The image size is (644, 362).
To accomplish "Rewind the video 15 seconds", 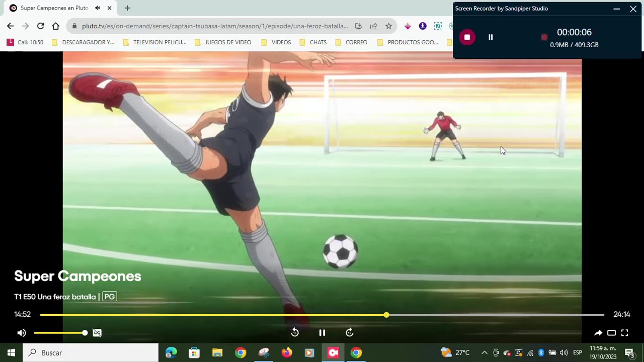I will pos(295,333).
